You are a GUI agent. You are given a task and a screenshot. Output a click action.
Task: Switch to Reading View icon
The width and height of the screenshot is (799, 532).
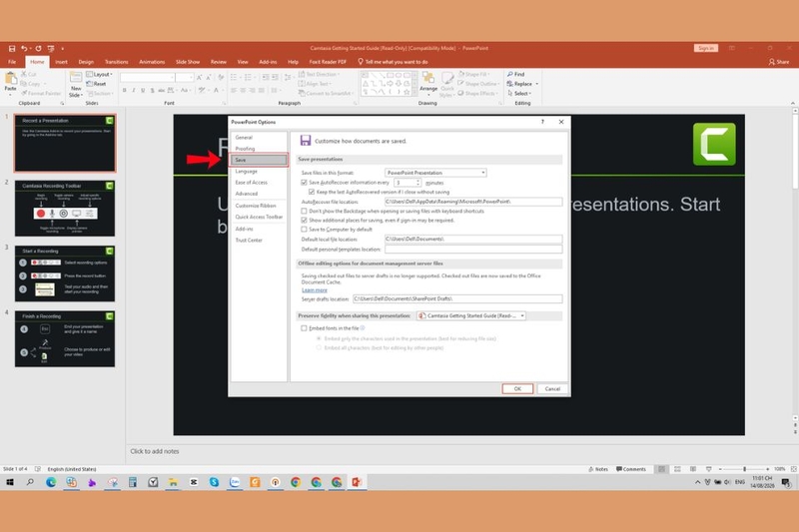click(693, 469)
